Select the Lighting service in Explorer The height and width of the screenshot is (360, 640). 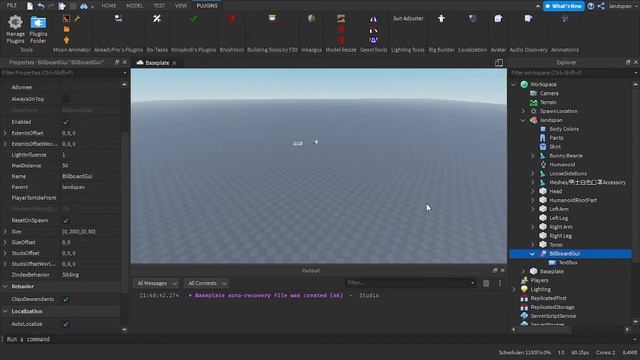[540, 289]
